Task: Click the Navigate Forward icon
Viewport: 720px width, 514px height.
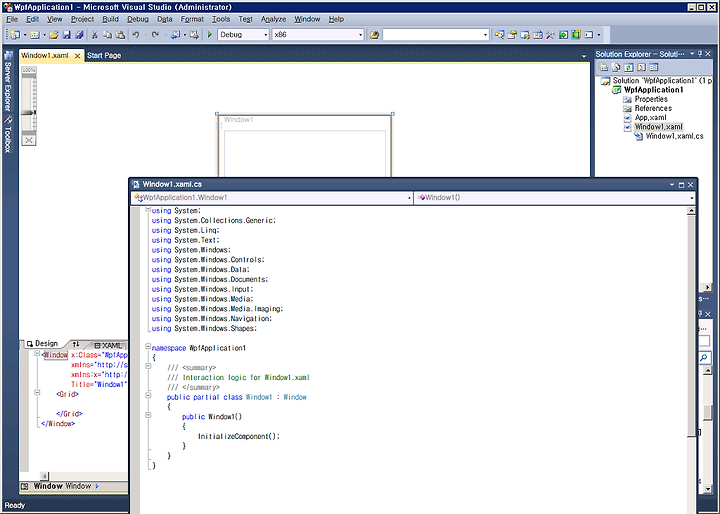Action: (194, 35)
